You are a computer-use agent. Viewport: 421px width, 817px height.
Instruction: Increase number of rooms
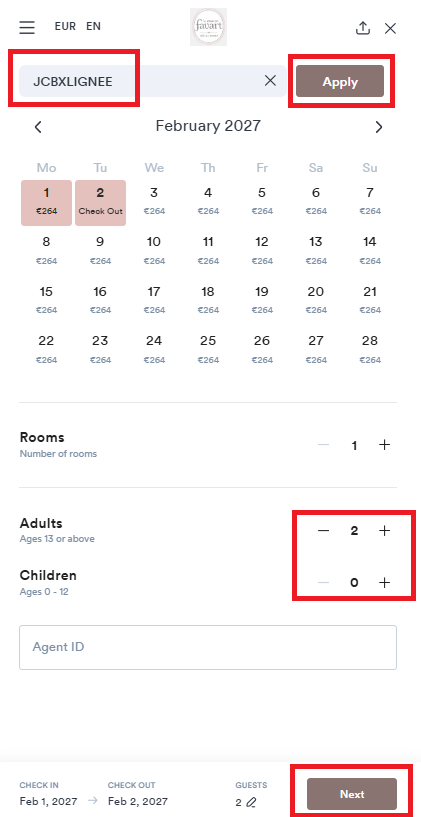coord(384,445)
